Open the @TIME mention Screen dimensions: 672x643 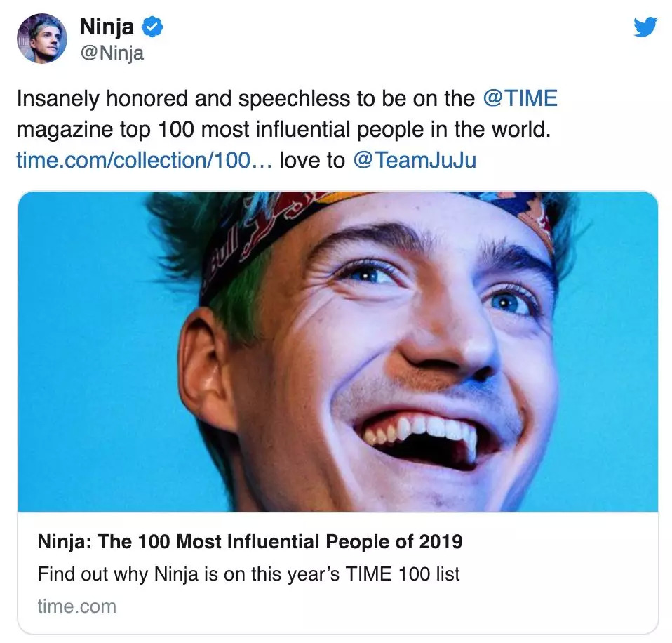520,98
